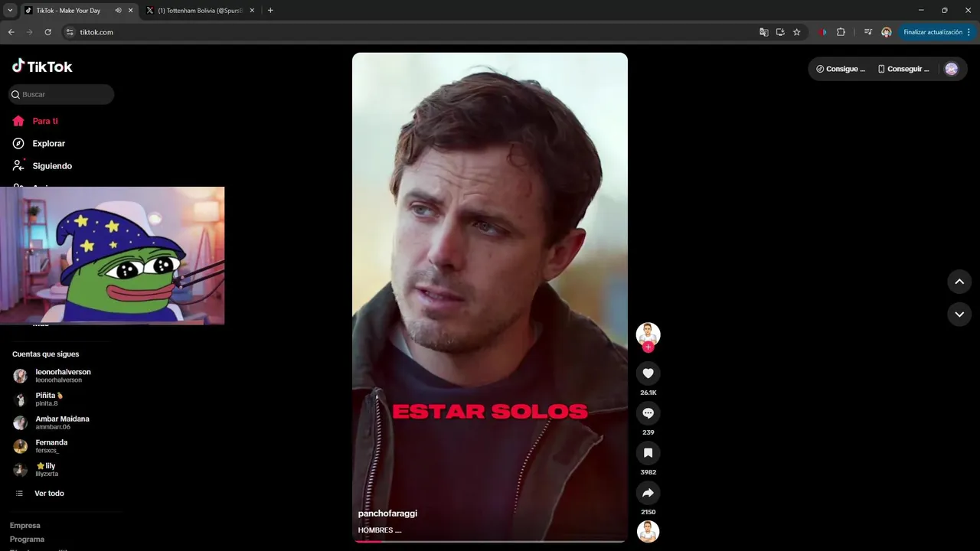The height and width of the screenshot is (551, 980).
Task: Close the TikTok tab
Action: coord(131,11)
